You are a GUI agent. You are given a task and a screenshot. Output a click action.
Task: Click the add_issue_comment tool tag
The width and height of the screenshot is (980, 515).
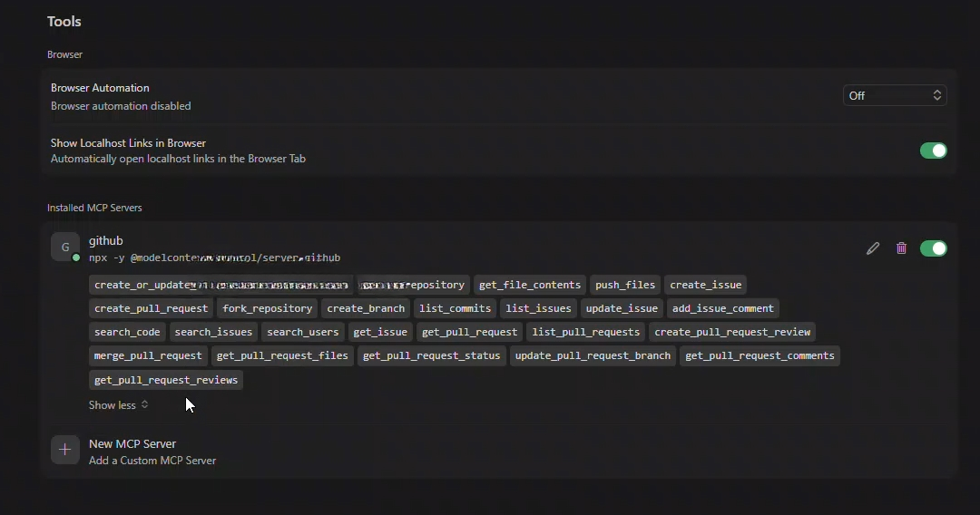click(723, 308)
